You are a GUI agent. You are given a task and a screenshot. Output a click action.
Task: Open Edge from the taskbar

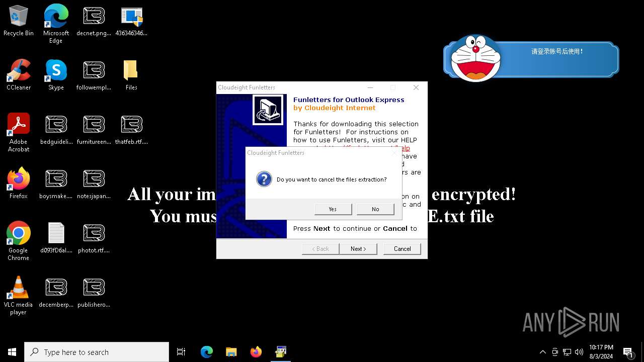pyautogui.click(x=207, y=352)
